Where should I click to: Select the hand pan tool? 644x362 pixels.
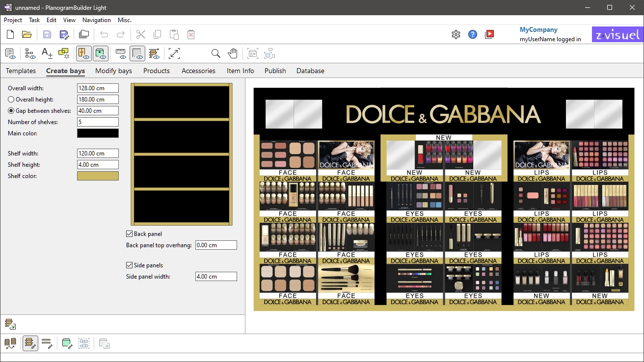tap(233, 53)
